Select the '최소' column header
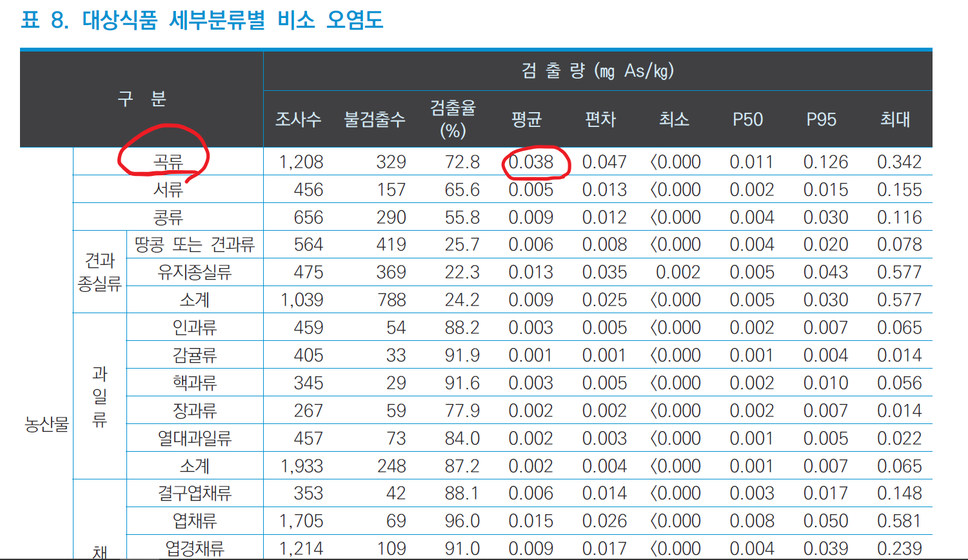Image resolution: width=968 pixels, height=560 pixels. (674, 119)
